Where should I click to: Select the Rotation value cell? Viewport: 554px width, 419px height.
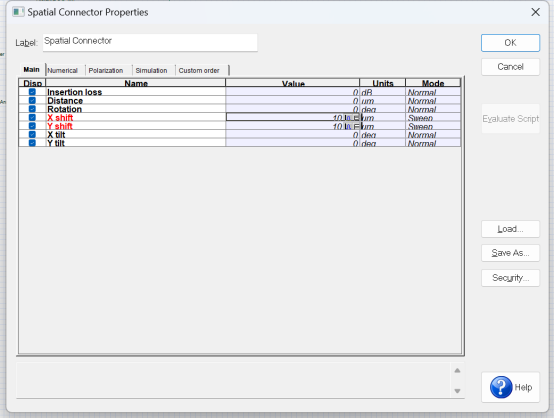tap(293, 109)
